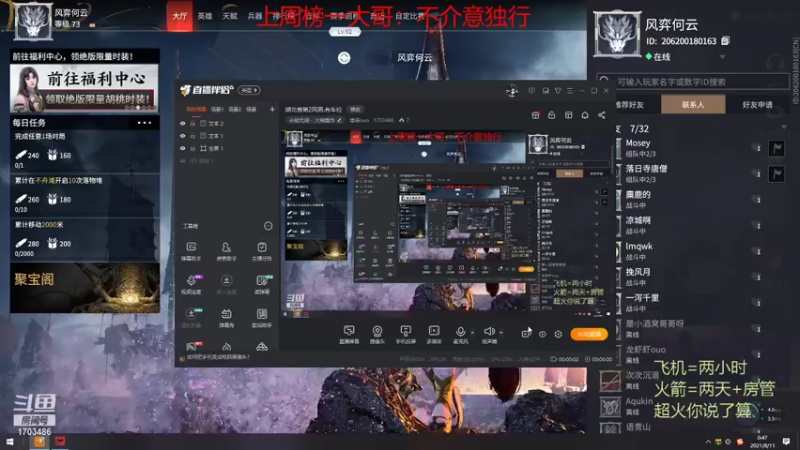Copy the player ID with copy icon
Image resolution: width=800 pixels, height=450 pixels.
(726, 41)
